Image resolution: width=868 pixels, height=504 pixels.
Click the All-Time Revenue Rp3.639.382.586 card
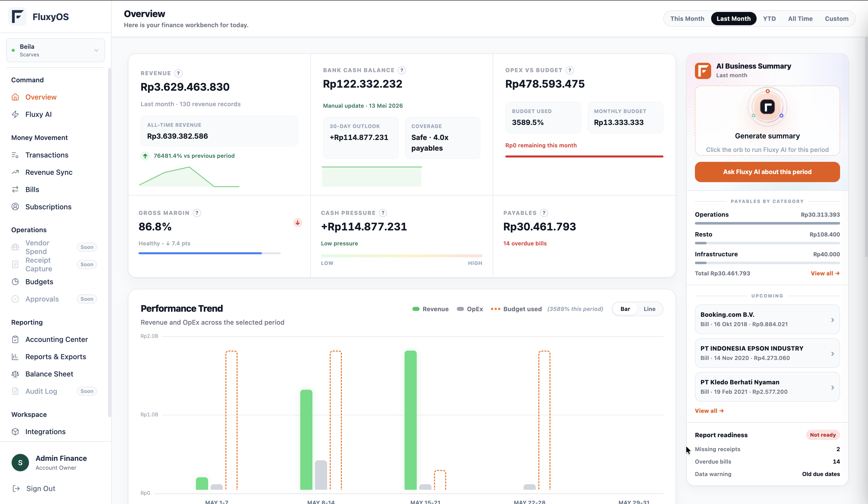(x=219, y=131)
